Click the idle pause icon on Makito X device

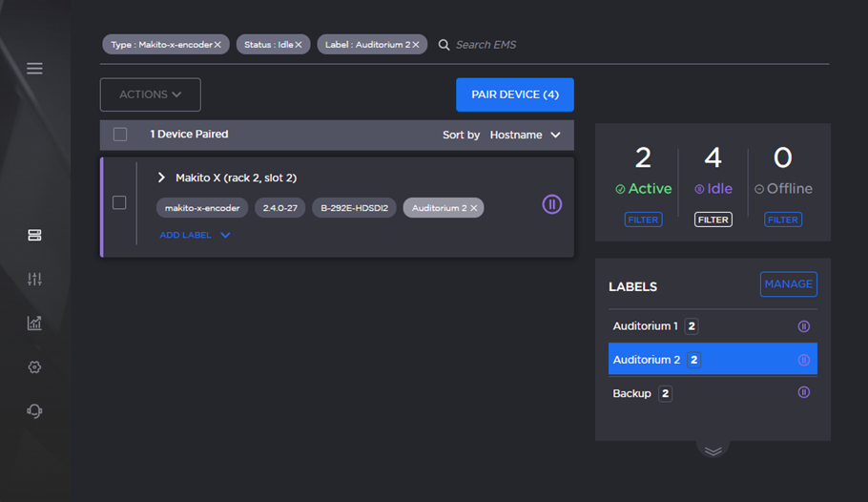pos(551,204)
